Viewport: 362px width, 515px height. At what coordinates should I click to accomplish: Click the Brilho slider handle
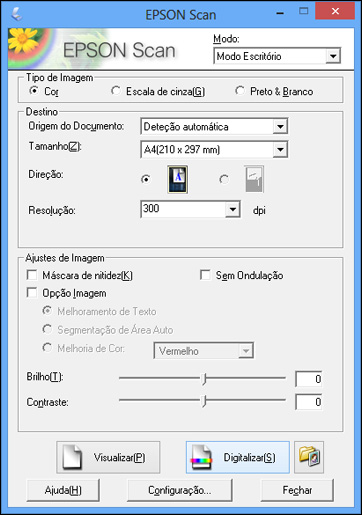tap(204, 379)
